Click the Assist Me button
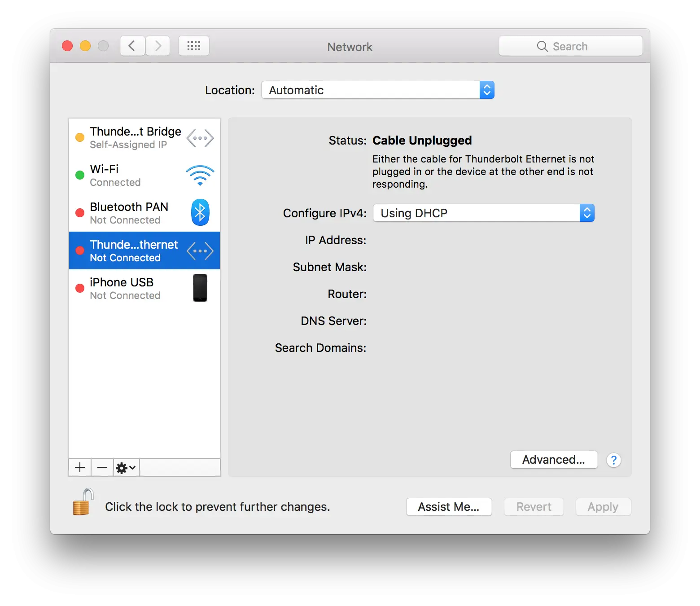700x606 pixels. (x=449, y=507)
